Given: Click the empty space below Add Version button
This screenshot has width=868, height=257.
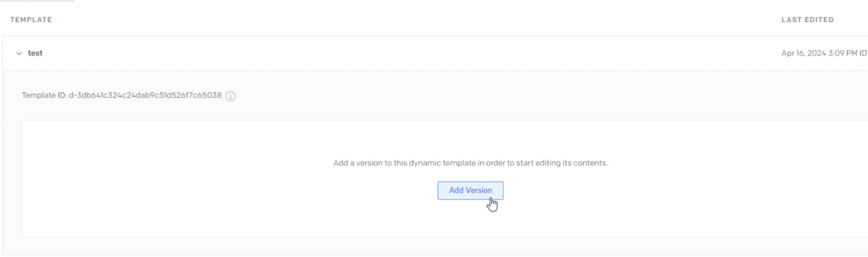Looking at the screenshot, I should pos(470,219).
